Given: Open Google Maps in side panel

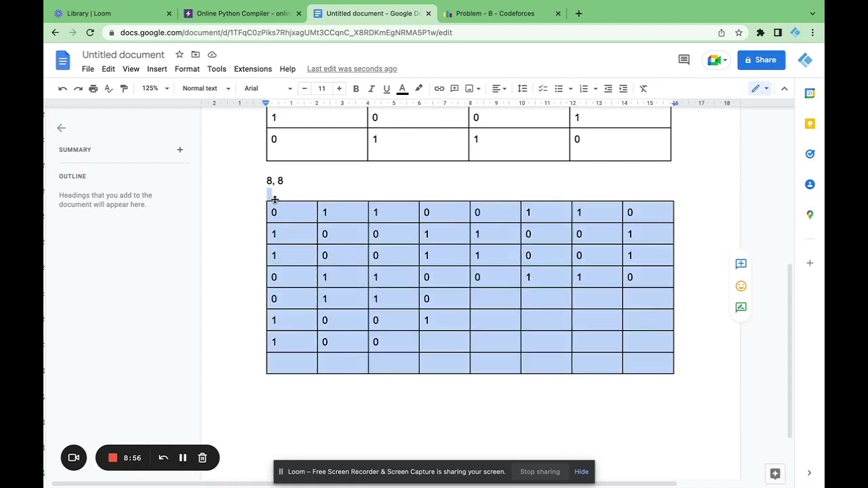Looking at the screenshot, I should [810, 215].
